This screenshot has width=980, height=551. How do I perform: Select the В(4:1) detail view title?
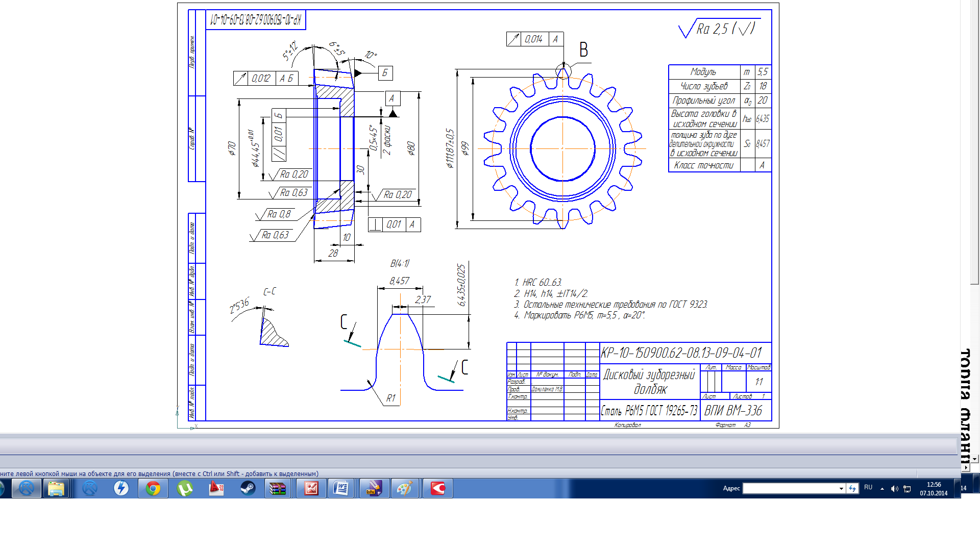tap(400, 263)
